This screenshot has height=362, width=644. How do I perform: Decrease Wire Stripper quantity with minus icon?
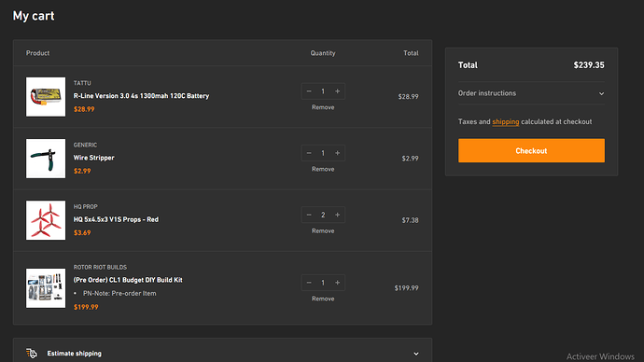click(x=309, y=153)
